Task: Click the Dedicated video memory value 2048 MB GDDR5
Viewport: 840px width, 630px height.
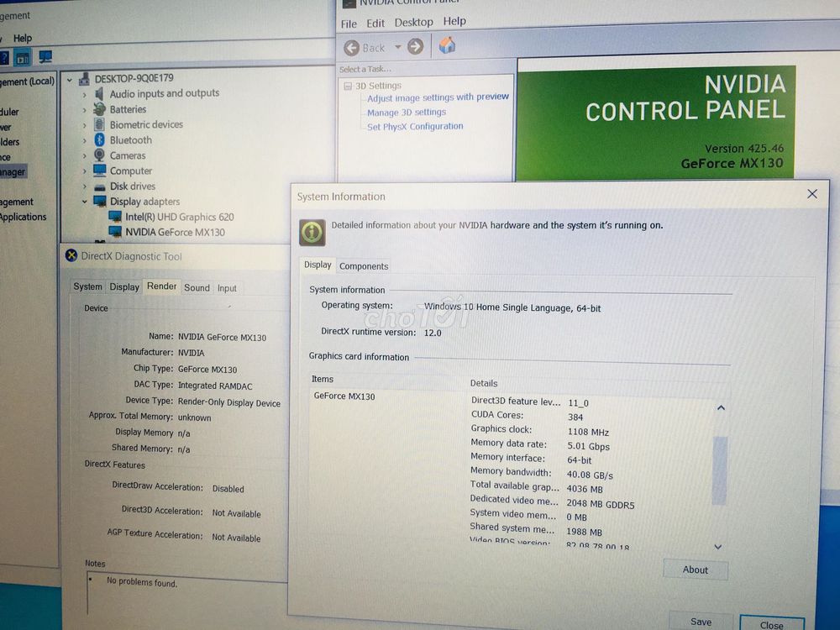Action: point(600,504)
